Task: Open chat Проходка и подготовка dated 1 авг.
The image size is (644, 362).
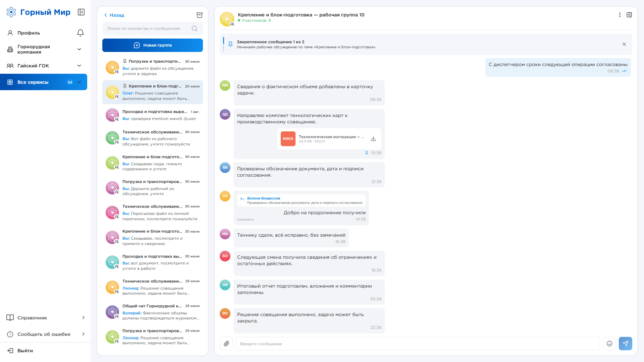Action: 153,115
